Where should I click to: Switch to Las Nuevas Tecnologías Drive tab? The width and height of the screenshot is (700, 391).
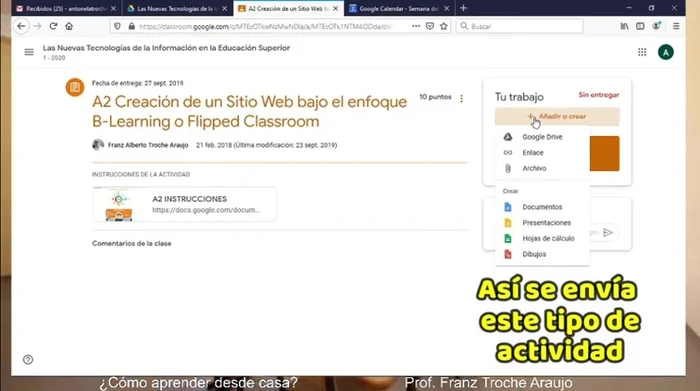tap(177, 8)
